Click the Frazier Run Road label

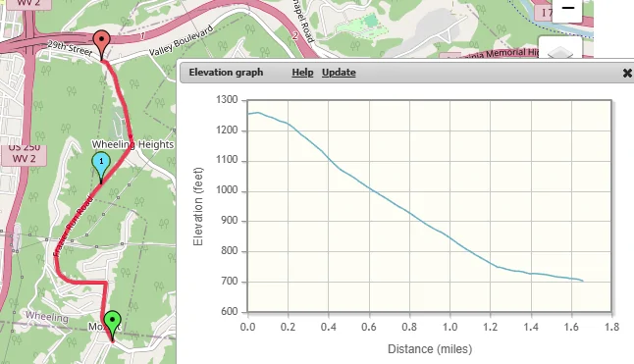click(73, 227)
